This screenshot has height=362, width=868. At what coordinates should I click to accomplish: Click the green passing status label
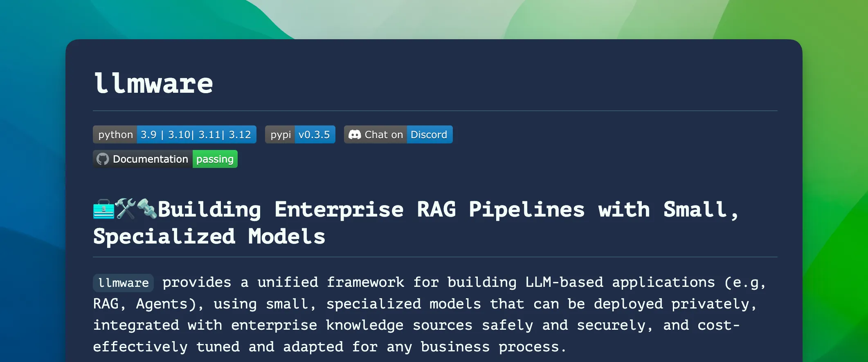click(215, 159)
